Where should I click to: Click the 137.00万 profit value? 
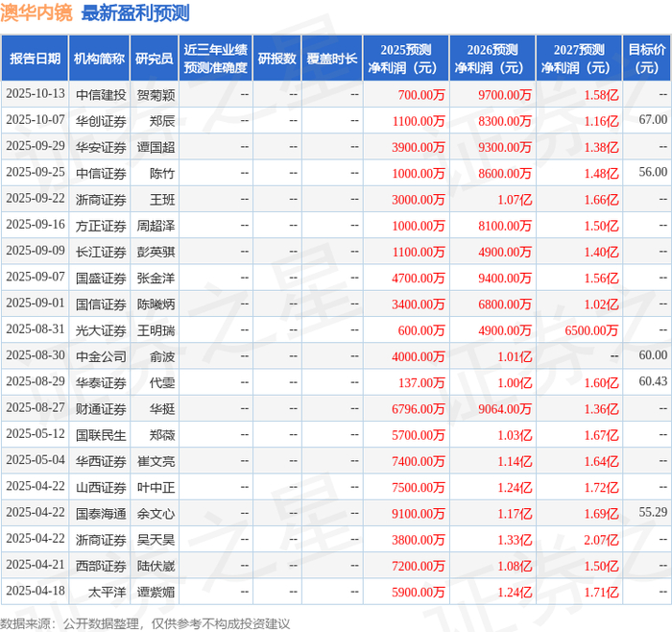[421, 382]
